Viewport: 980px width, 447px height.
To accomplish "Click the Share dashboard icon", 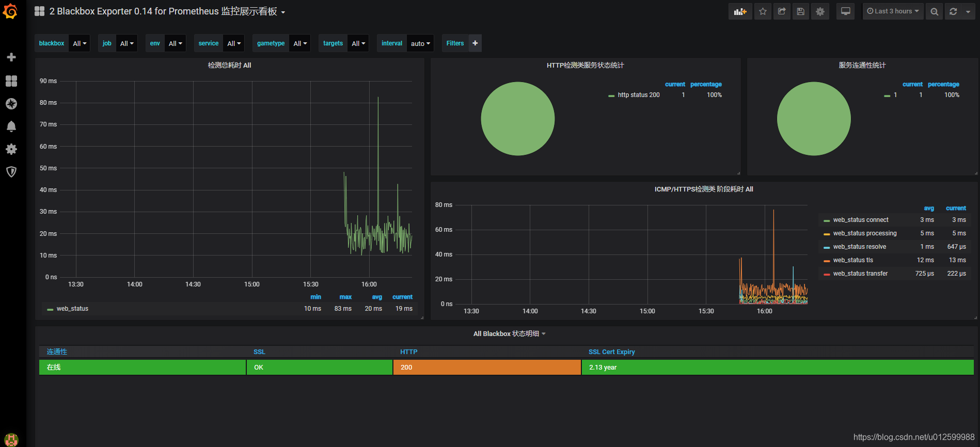I will point(782,11).
